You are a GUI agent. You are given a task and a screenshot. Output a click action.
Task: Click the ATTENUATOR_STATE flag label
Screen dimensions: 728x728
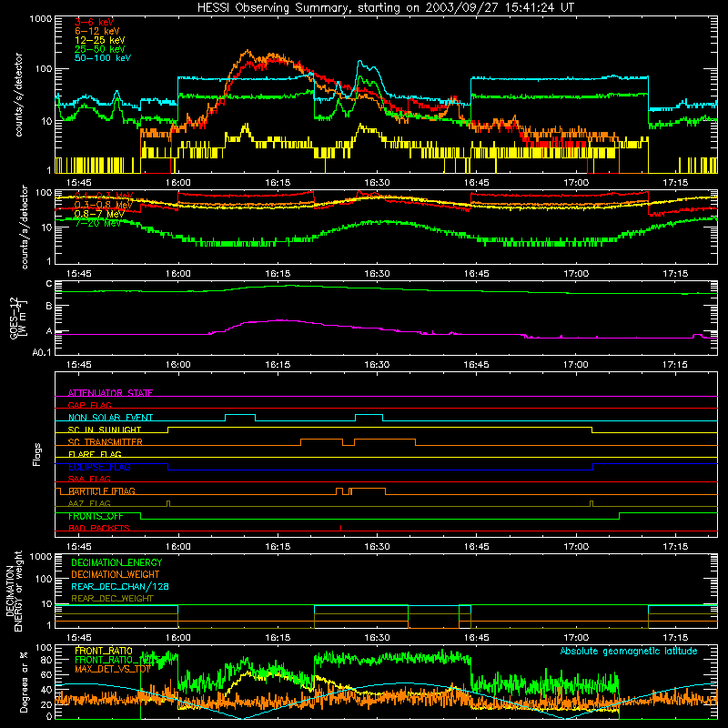pyautogui.click(x=110, y=393)
